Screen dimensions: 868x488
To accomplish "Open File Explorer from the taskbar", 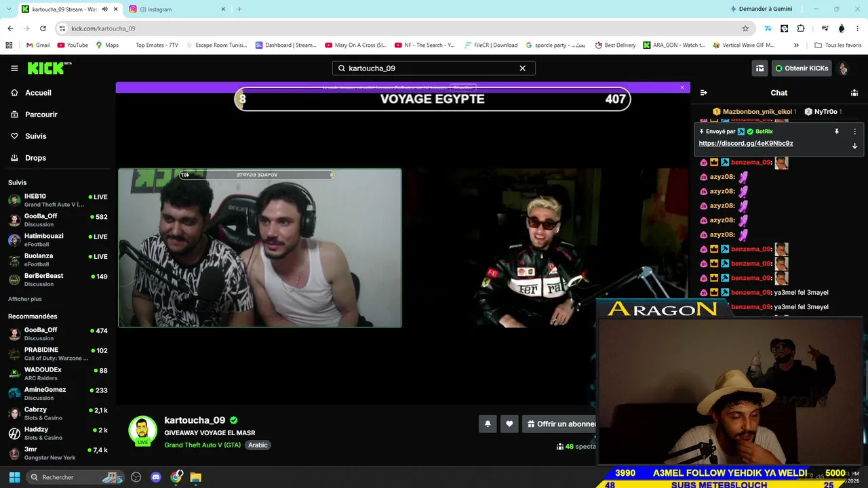I will click(195, 477).
